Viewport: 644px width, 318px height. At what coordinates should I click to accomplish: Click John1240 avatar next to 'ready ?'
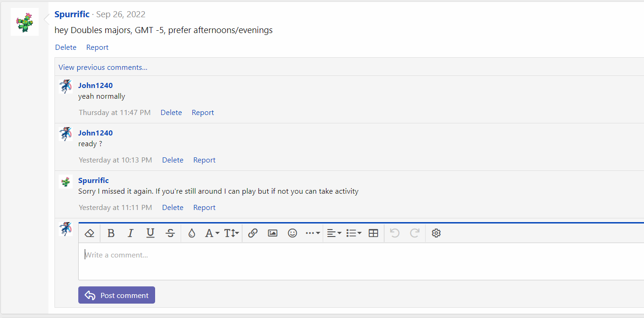[x=66, y=134]
